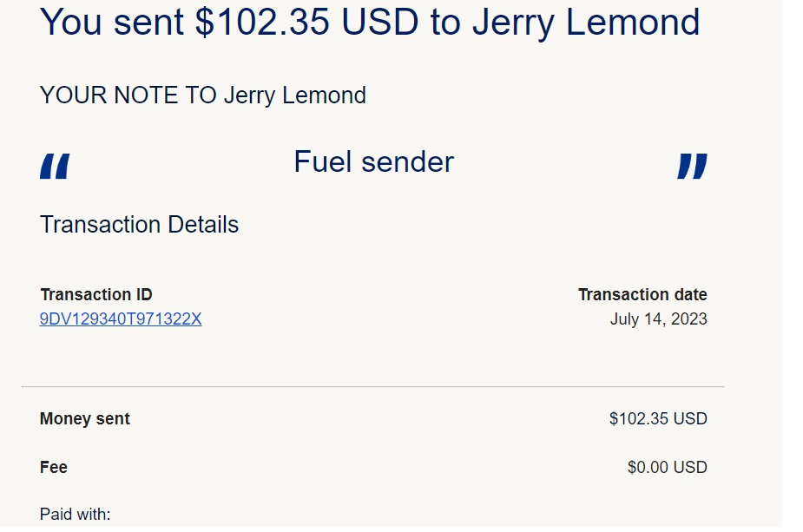Click Jerry Lemond's name in the note heading

pos(295,95)
